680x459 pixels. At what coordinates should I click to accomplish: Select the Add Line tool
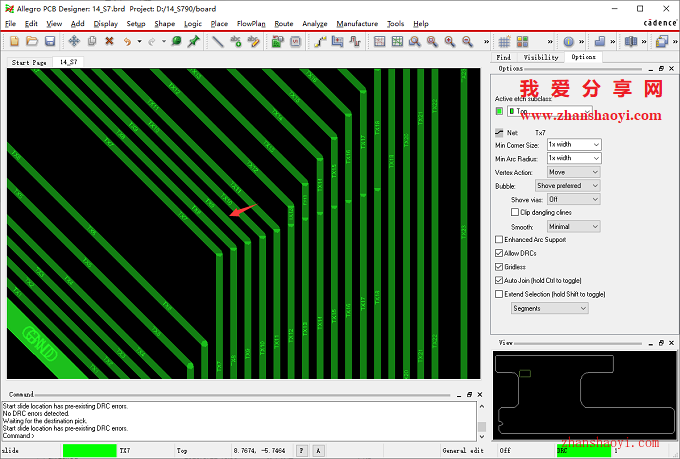[x=218, y=41]
